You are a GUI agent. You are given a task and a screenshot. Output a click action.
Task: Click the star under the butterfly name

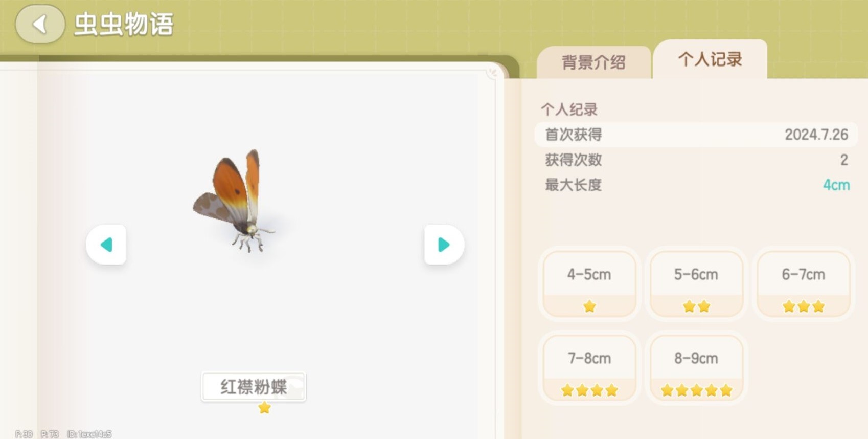click(x=264, y=408)
